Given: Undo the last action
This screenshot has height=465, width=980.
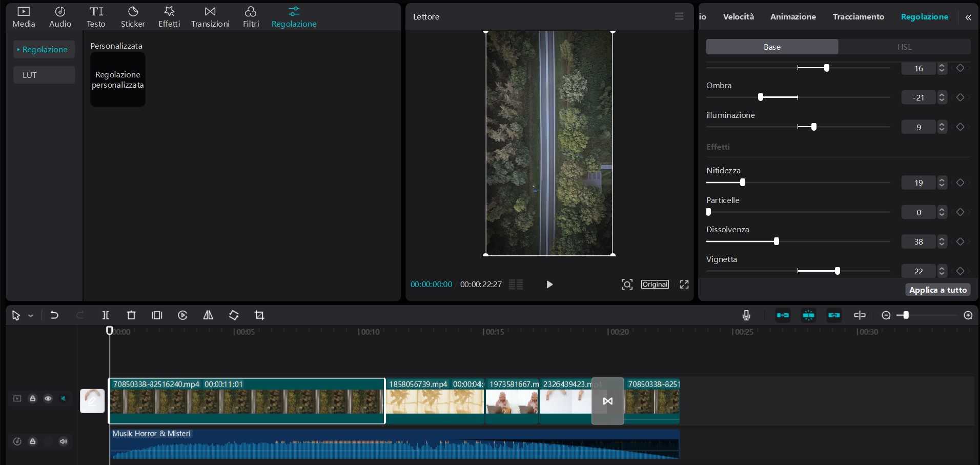Looking at the screenshot, I should point(54,315).
